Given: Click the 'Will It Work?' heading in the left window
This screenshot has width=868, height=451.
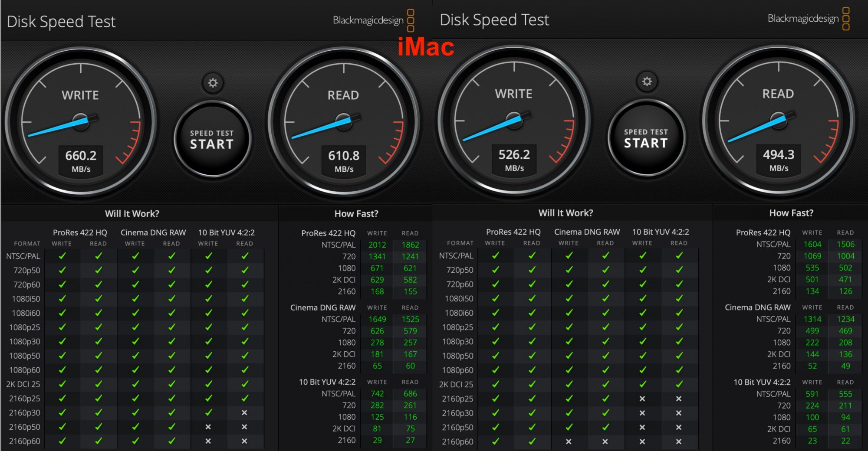Looking at the screenshot, I should [x=132, y=213].
